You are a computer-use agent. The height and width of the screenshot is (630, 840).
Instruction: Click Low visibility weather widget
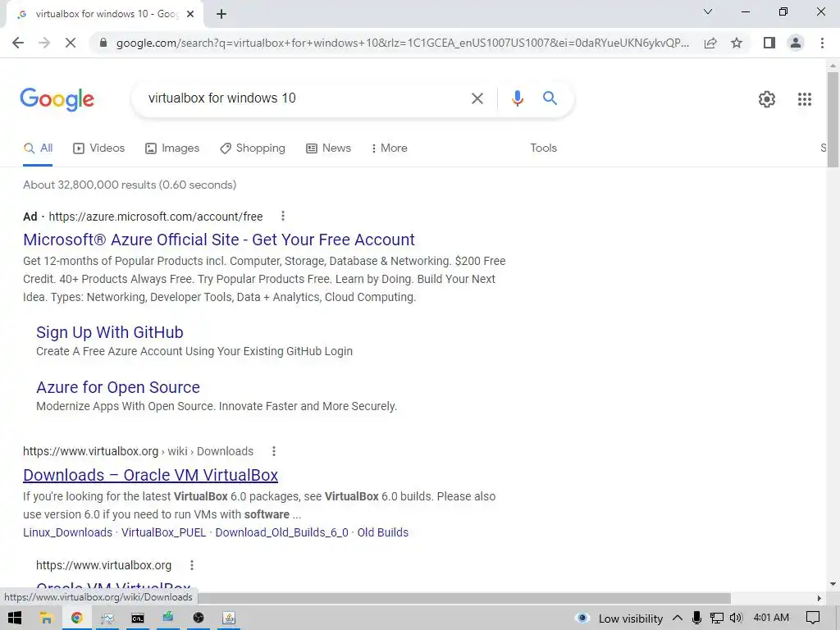619,619
